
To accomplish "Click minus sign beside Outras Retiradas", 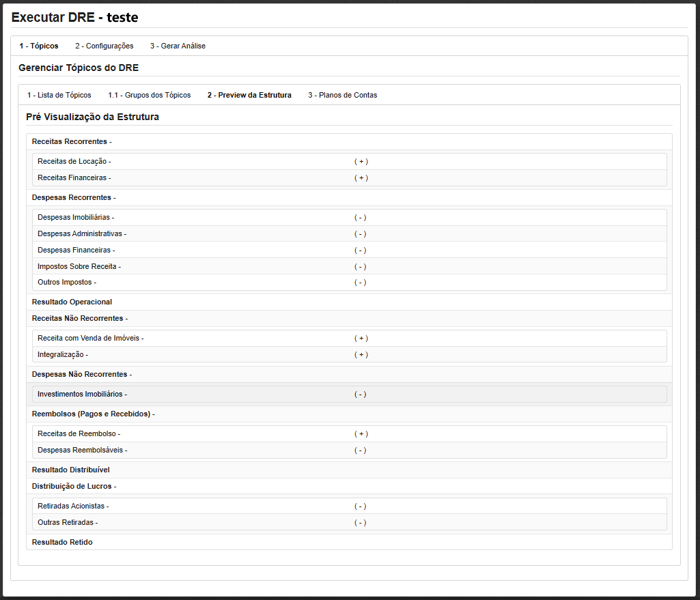I will pyautogui.click(x=360, y=522).
